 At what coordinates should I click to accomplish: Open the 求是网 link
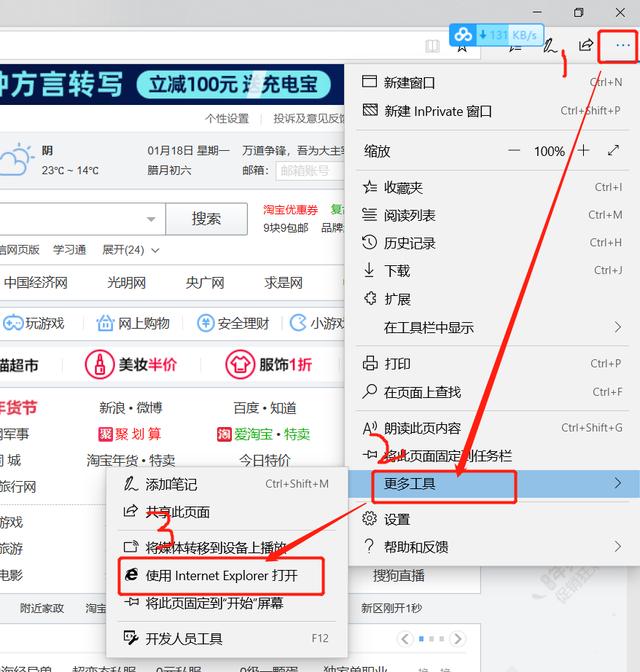(283, 282)
